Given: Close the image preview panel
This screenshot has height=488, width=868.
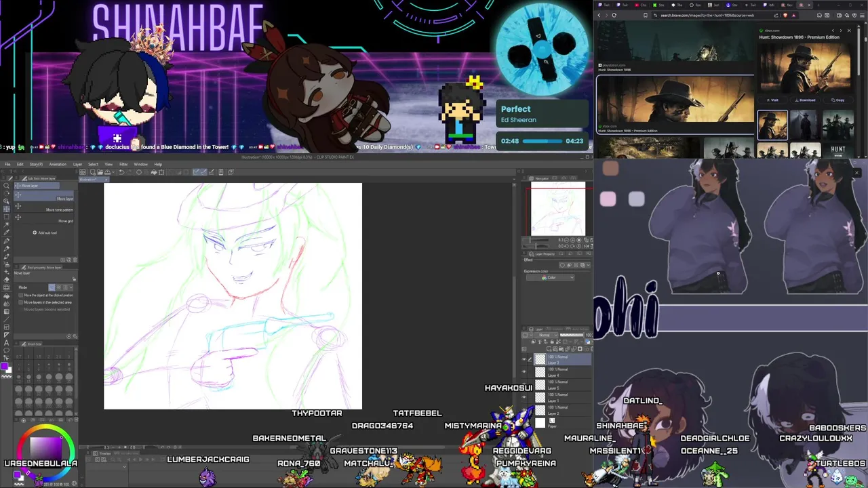Looking at the screenshot, I should pos(849,30).
